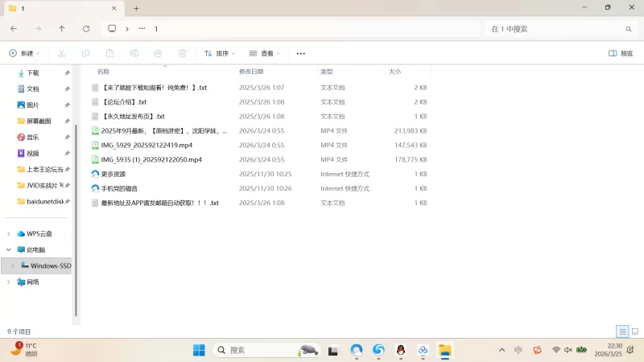Expand the WPS云盘 tree node
644x362 pixels.
[x=9, y=233]
